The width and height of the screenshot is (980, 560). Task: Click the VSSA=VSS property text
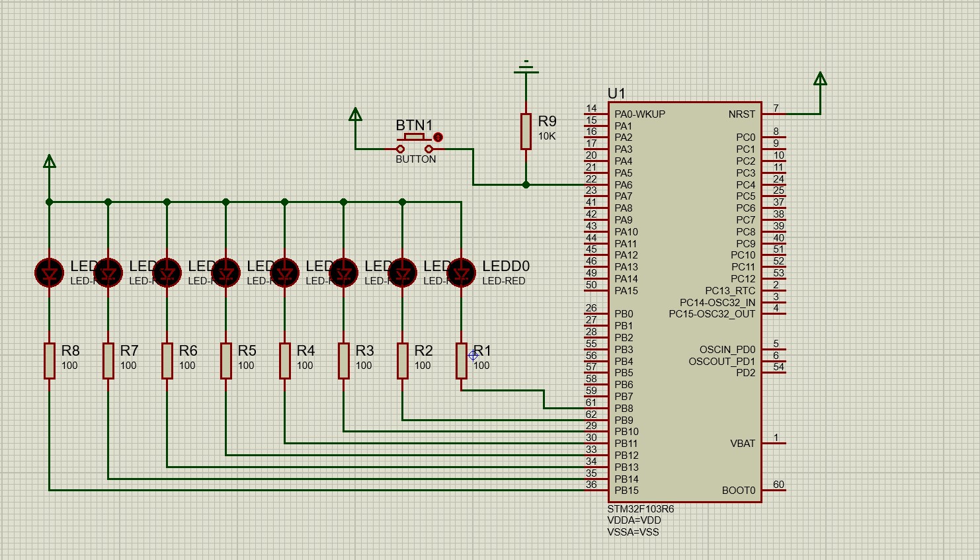coord(633,532)
